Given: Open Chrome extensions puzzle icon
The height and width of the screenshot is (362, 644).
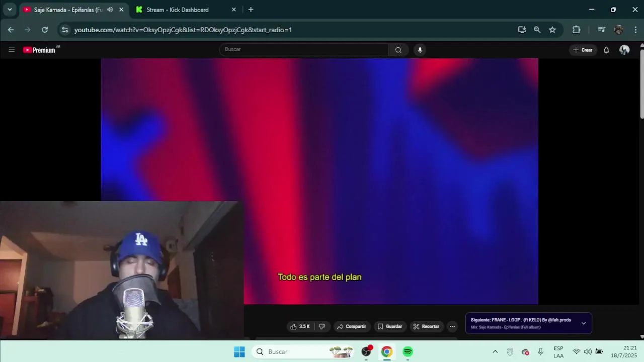Looking at the screenshot, I should click(x=577, y=30).
